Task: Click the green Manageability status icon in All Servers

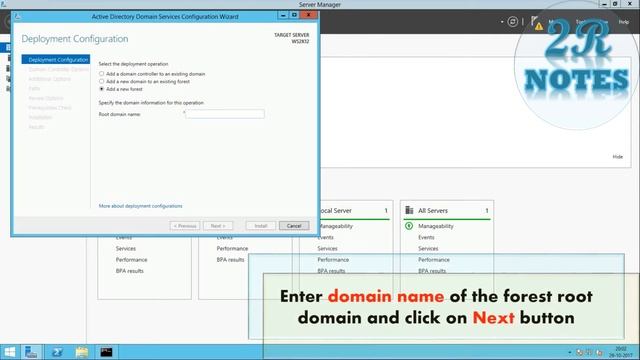Action: point(409,226)
